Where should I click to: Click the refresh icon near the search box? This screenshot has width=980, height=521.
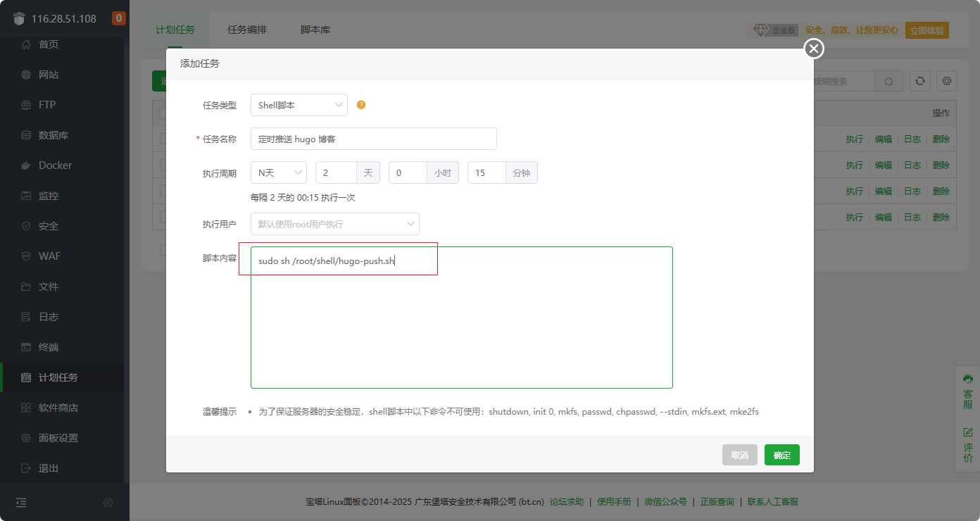(920, 81)
